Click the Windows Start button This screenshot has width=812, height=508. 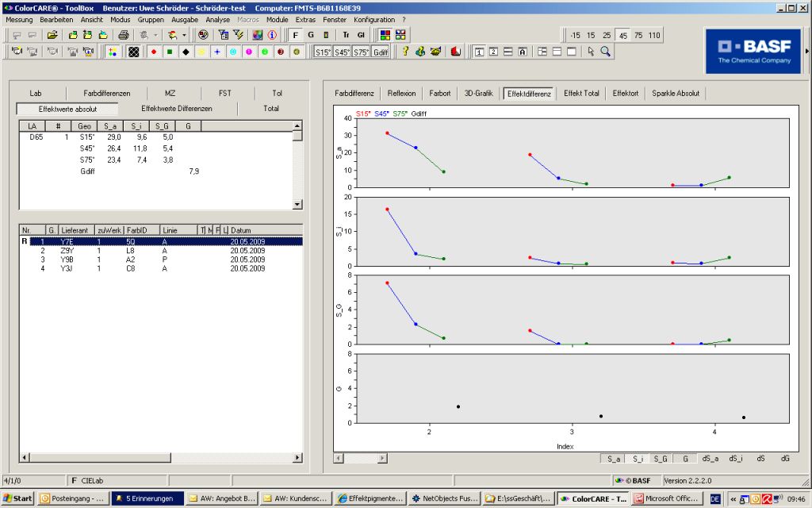[x=17, y=498]
